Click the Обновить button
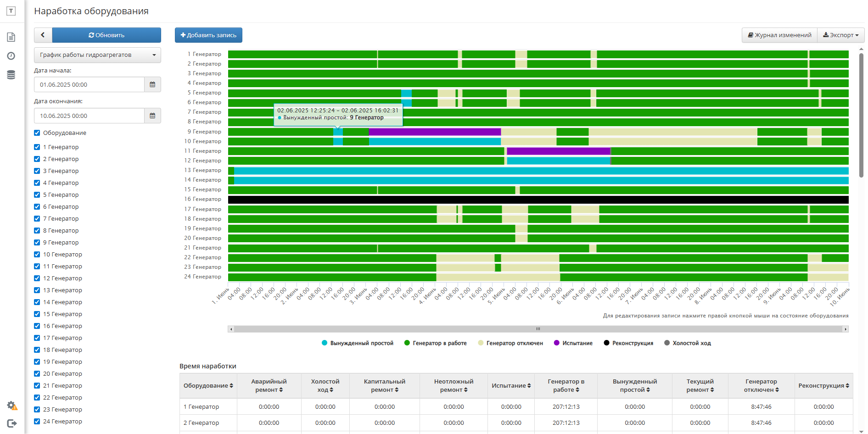The width and height of the screenshot is (868, 434). pos(106,35)
